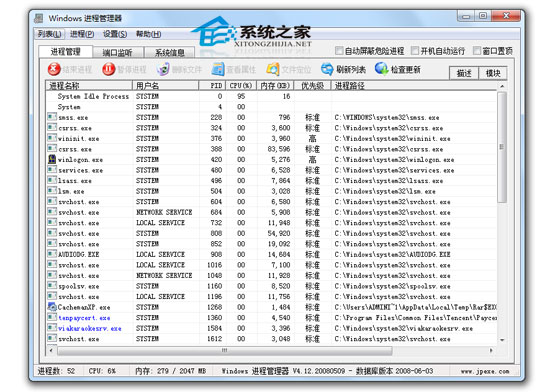Click the icon beside tenpaycert.exe
550x392 pixels.
coord(52,317)
